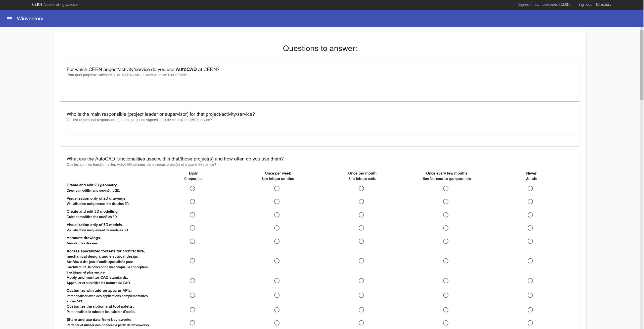Open the Directory link

(603, 5)
